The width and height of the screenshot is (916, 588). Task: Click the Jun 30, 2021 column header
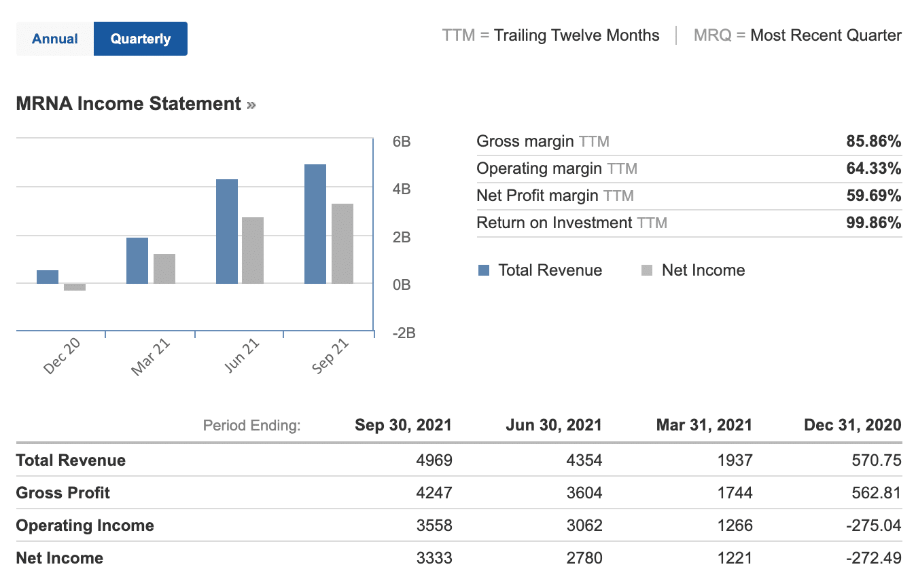(x=554, y=425)
